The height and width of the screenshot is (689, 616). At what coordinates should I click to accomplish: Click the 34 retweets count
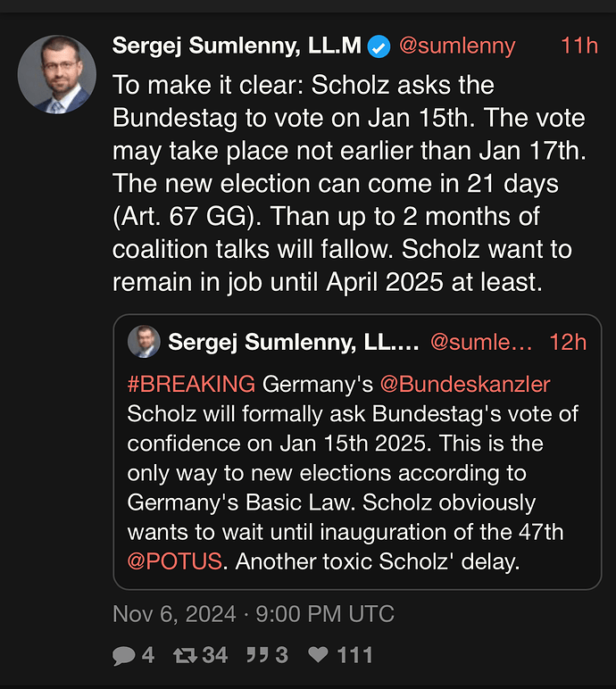click(214, 655)
